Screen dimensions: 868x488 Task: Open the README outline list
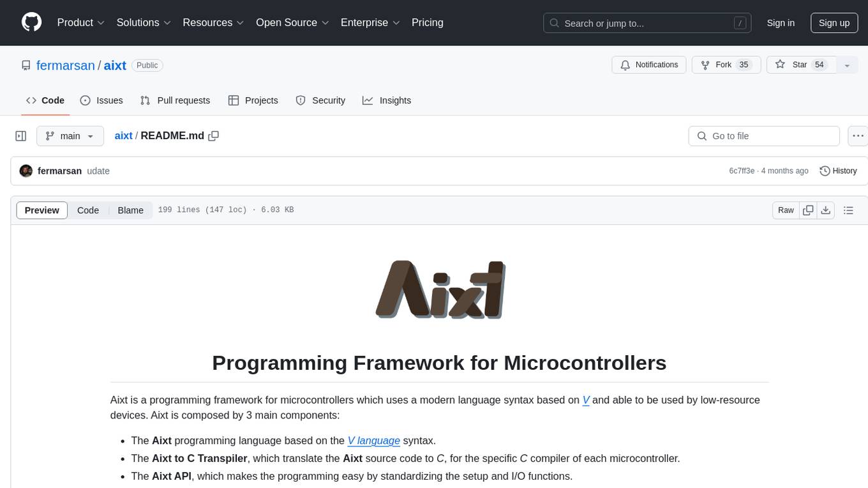pyautogui.click(x=848, y=210)
